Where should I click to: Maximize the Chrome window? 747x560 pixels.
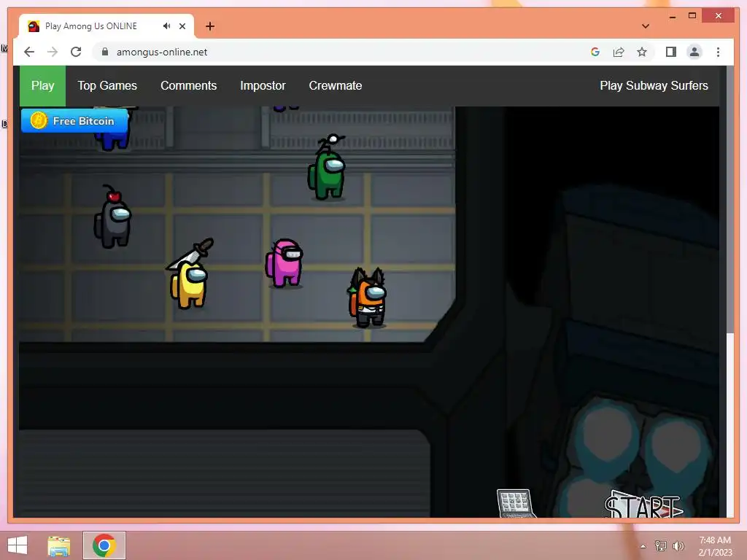tap(692, 16)
